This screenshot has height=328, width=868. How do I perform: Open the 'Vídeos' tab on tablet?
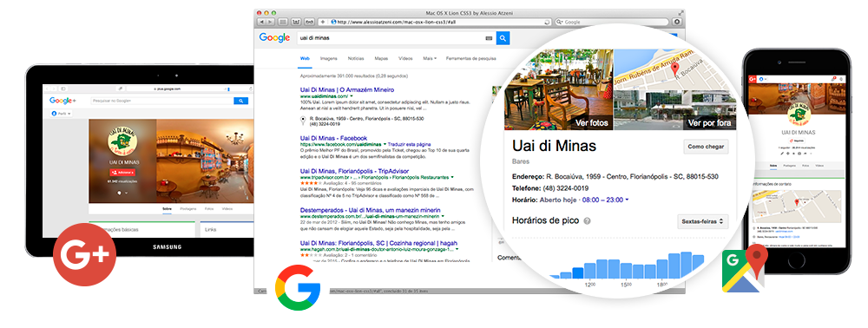[227, 209]
